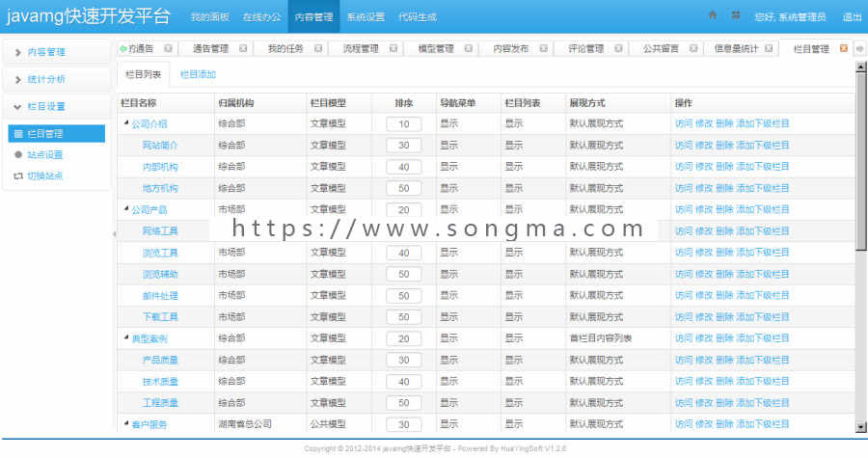Click the 首栏目内容列表 cell in 典型案例 row

pos(601,338)
